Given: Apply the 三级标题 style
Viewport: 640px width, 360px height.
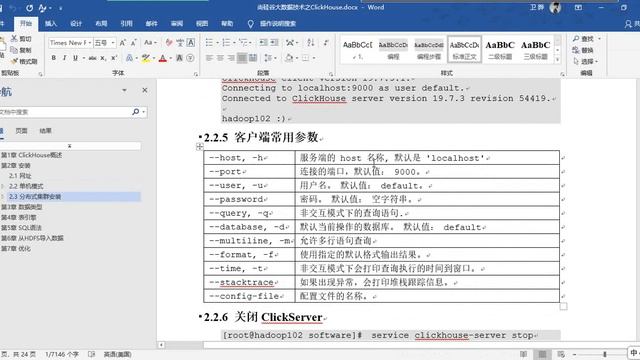Looking at the screenshot, I should pyautogui.click(x=536, y=49).
